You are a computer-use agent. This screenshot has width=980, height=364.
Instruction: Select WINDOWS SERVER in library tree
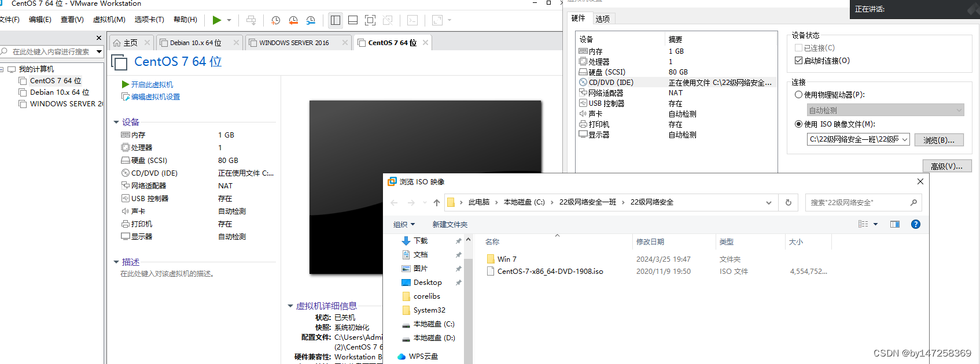coord(61,104)
